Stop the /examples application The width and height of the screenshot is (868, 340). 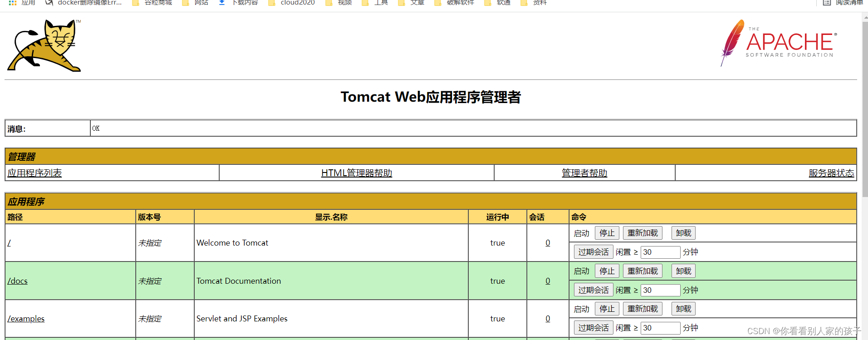607,309
